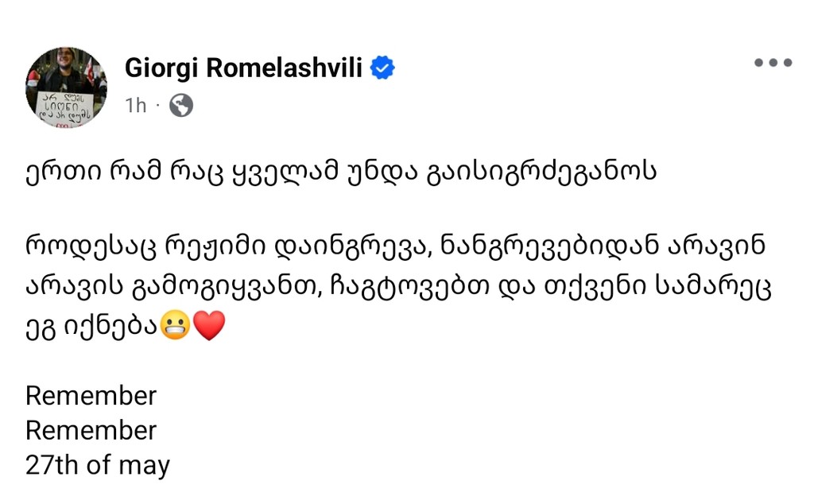This screenshot has height=504, width=814.
Task: Click the red heart emoji
Action: pyautogui.click(x=209, y=325)
